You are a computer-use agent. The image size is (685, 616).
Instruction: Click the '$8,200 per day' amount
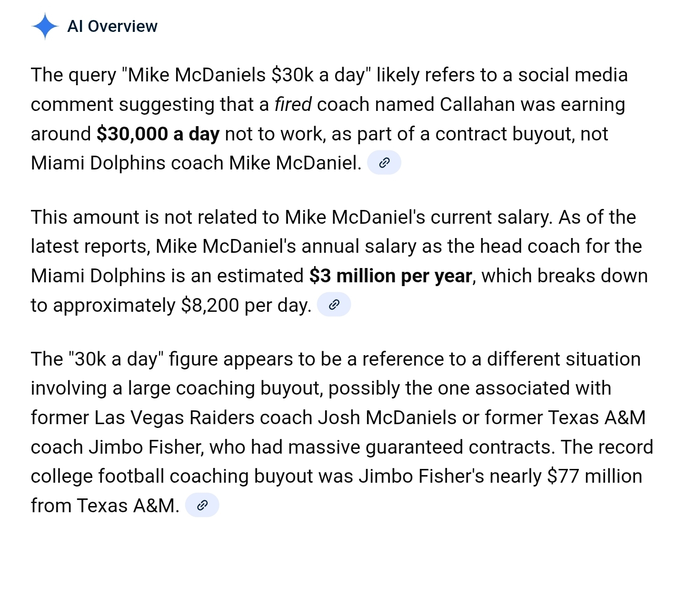point(244,305)
